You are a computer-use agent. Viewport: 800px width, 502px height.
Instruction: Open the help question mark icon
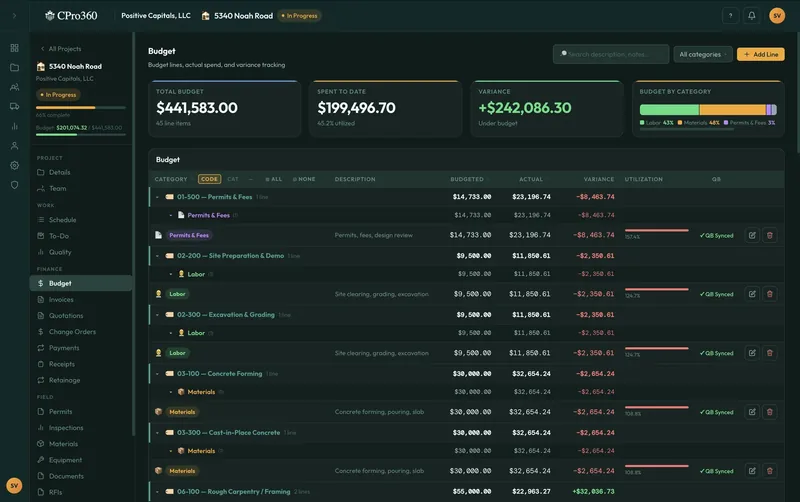coord(730,16)
